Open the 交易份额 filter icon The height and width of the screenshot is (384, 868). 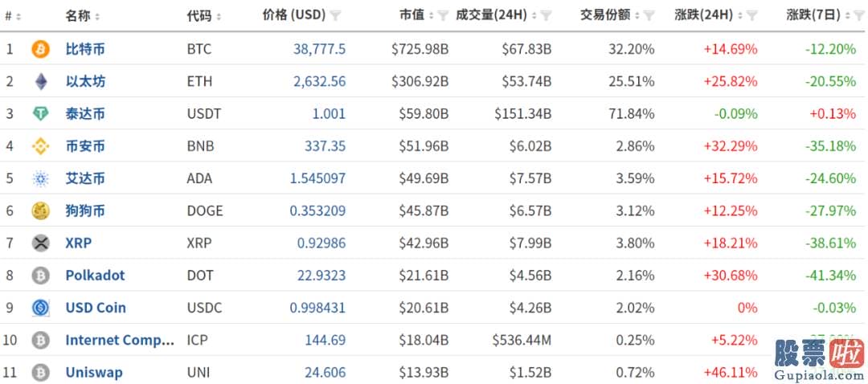coord(649,15)
